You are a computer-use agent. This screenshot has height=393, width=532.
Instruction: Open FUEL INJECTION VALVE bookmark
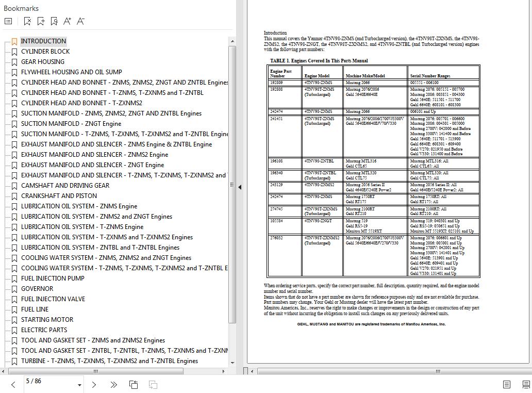[53, 299]
